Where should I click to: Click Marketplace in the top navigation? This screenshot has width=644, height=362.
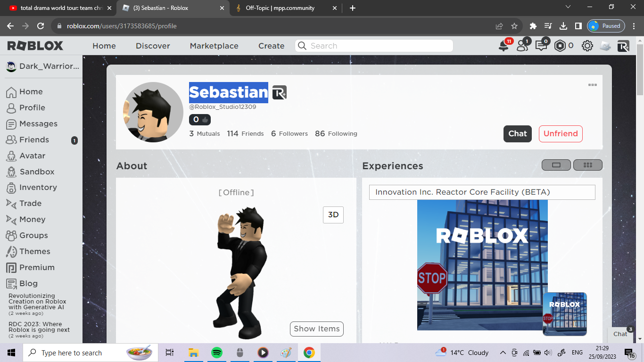tap(214, 46)
